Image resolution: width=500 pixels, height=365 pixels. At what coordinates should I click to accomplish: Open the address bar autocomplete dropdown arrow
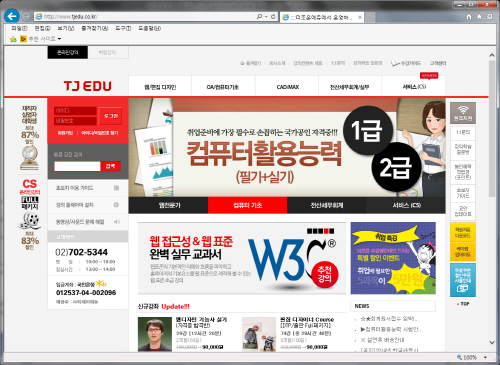coord(266,16)
